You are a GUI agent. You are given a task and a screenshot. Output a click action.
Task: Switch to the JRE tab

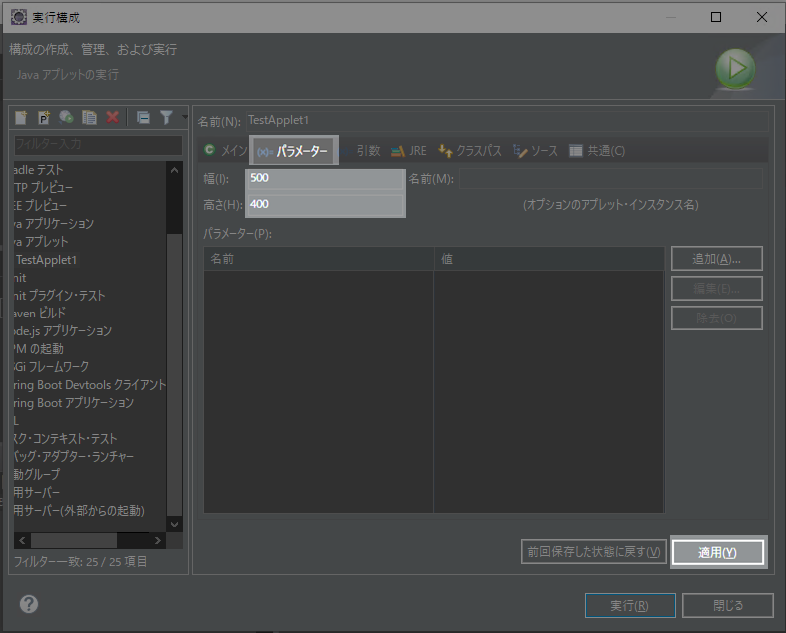pos(409,150)
